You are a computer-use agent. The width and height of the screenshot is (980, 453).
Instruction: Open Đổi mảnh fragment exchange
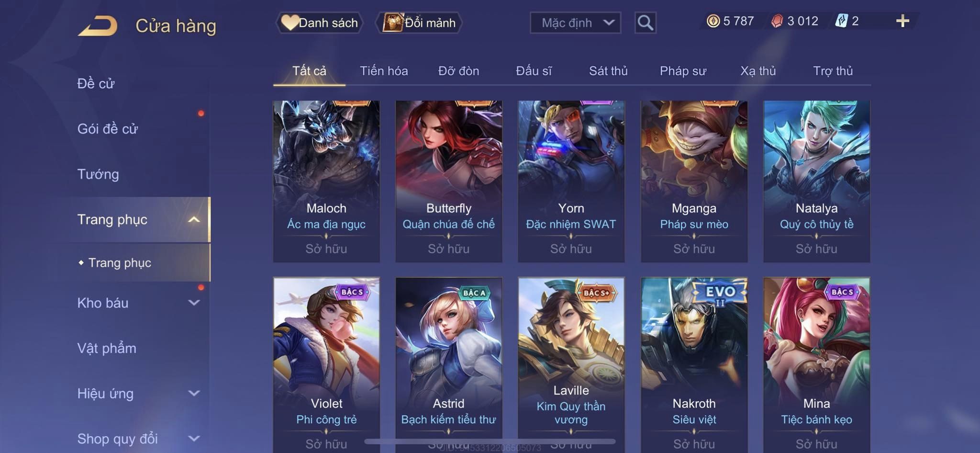click(x=419, y=23)
